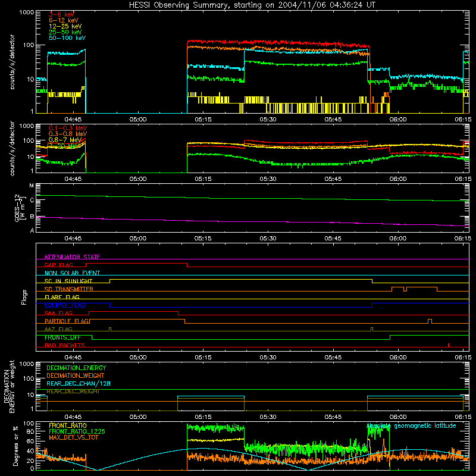Click the HESSI Observing Summary title text
476x476 pixels.
pos(252,5)
